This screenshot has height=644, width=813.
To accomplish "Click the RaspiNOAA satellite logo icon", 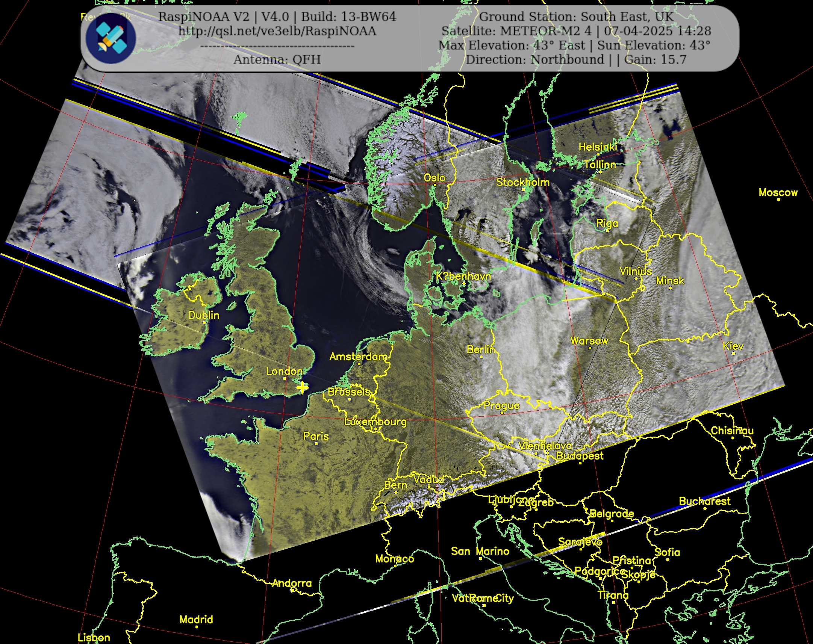I will [x=111, y=38].
